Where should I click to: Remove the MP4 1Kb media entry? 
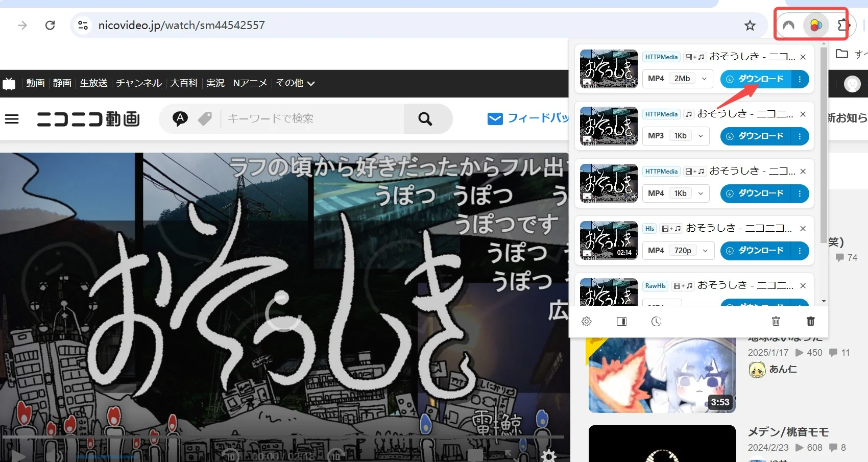(803, 172)
